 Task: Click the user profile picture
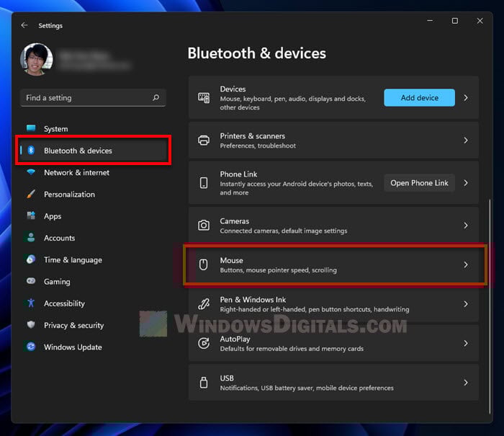click(37, 59)
